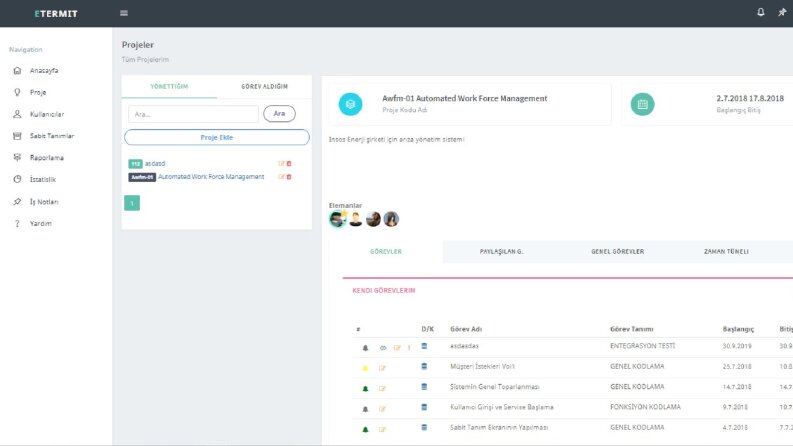Click the project cube icon
793x446 pixels.
(x=350, y=104)
